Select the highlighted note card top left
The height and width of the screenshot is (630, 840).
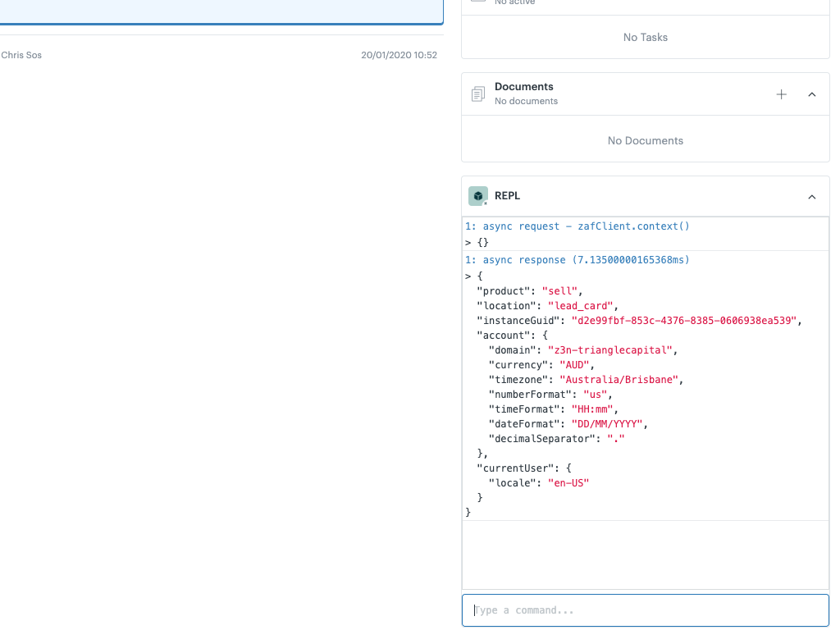(x=221, y=7)
